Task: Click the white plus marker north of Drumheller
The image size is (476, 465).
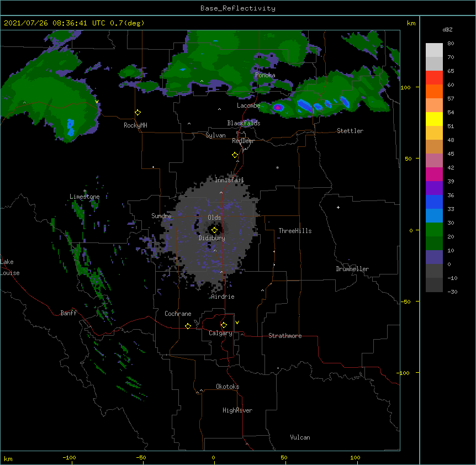Action: (x=338, y=207)
